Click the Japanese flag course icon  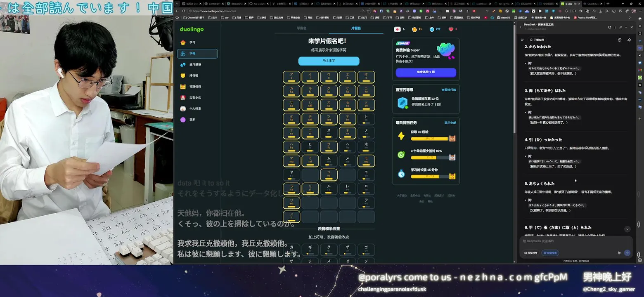pyautogui.click(x=397, y=29)
